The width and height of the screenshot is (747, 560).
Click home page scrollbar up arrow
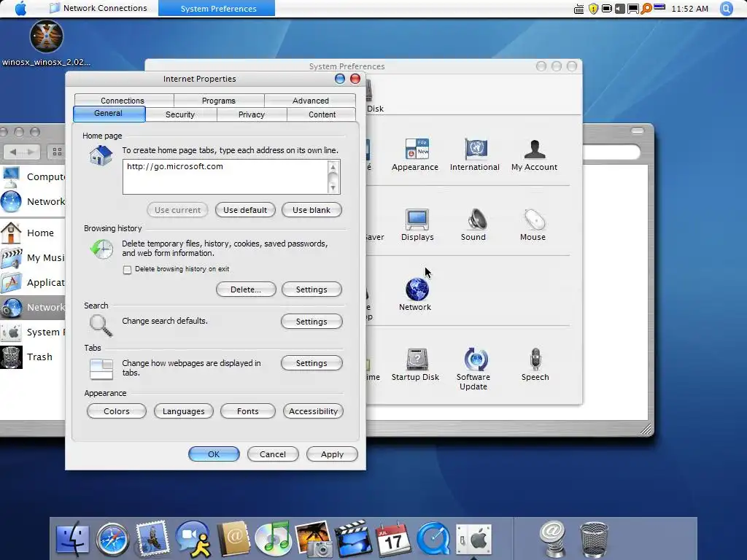click(x=333, y=167)
